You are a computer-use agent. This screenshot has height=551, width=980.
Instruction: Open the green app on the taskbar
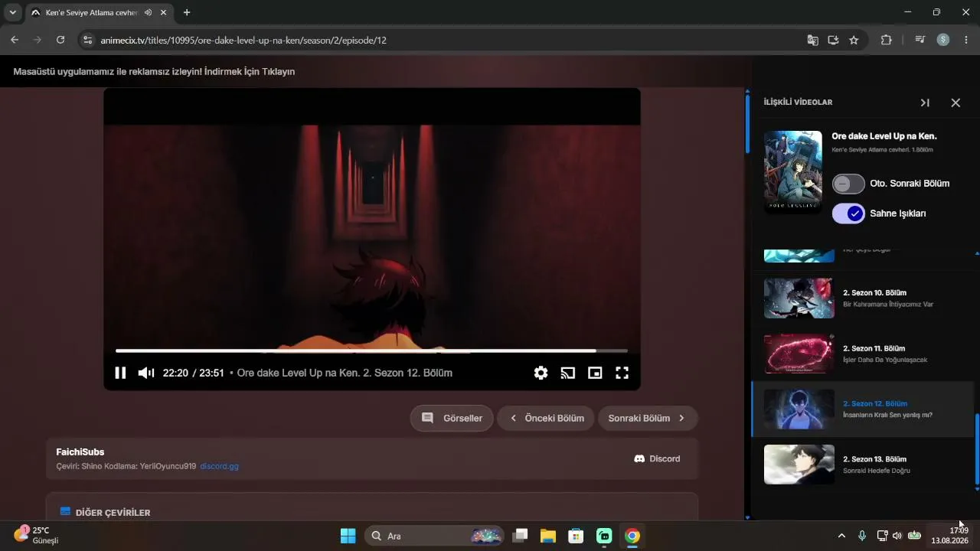[x=604, y=536]
